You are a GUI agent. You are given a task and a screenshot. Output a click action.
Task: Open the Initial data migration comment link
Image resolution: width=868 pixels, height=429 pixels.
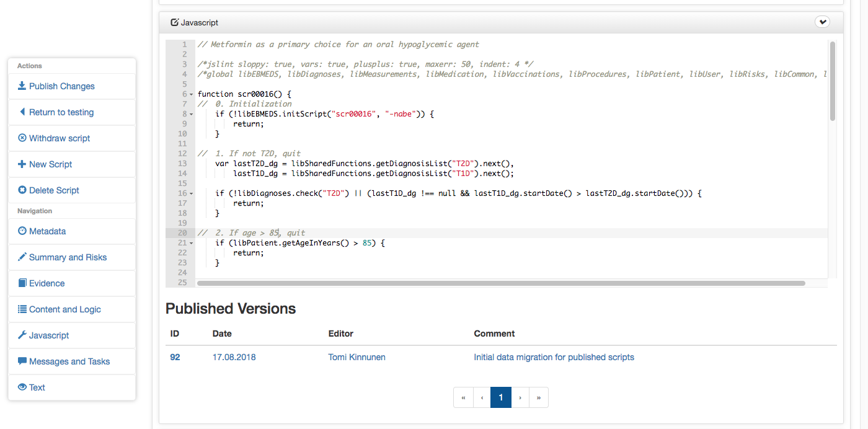point(554,357)
